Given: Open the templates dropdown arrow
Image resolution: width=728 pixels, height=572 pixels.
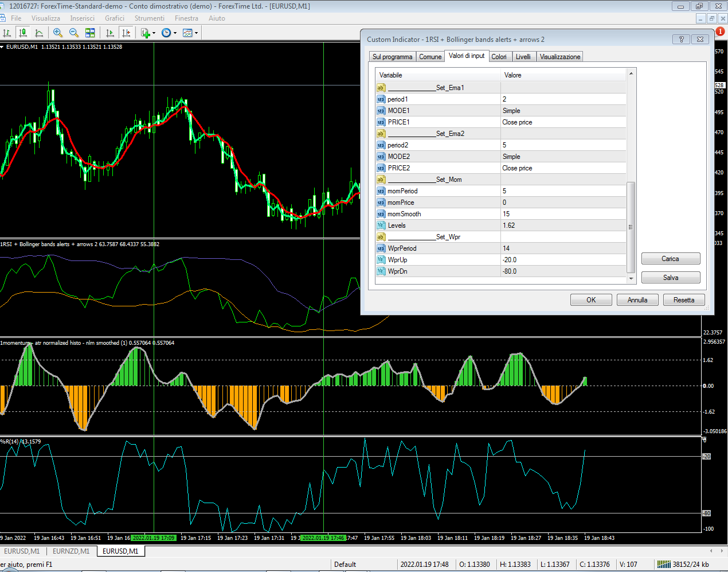Looking at the screenshot, I should (196, 33).
